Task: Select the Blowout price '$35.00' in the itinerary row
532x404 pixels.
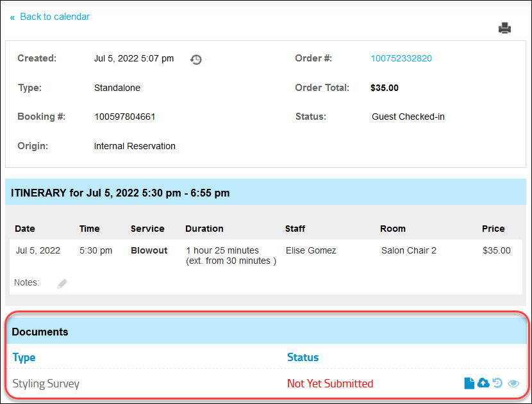Action: click(496, 250)
